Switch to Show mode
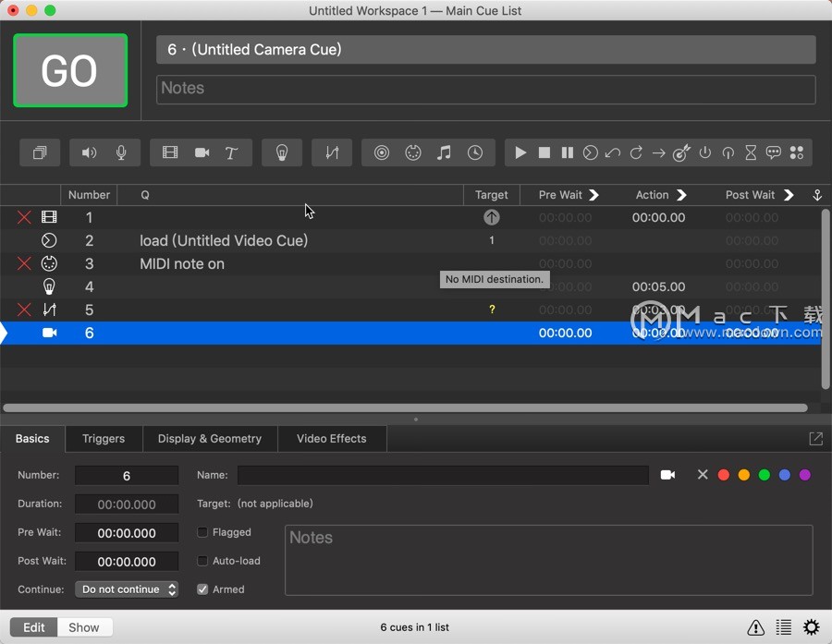The height and width of the screenshot is (644, 832). 84,627
